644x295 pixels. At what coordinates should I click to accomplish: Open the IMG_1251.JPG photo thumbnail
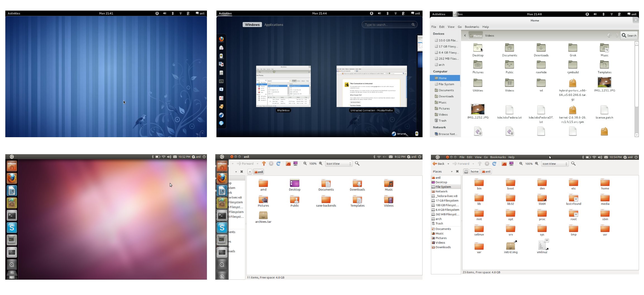(604, 83)
